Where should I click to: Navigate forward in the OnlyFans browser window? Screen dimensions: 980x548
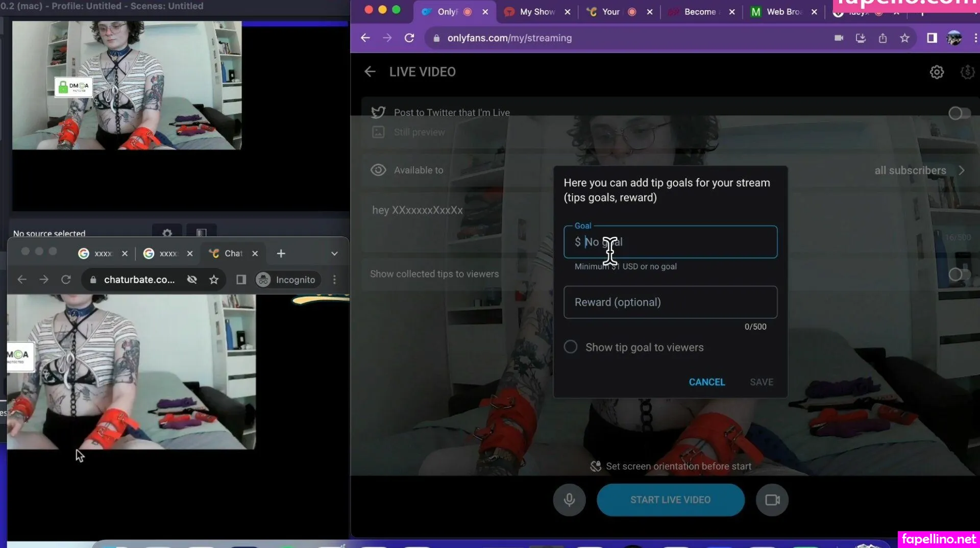[387, 38]
